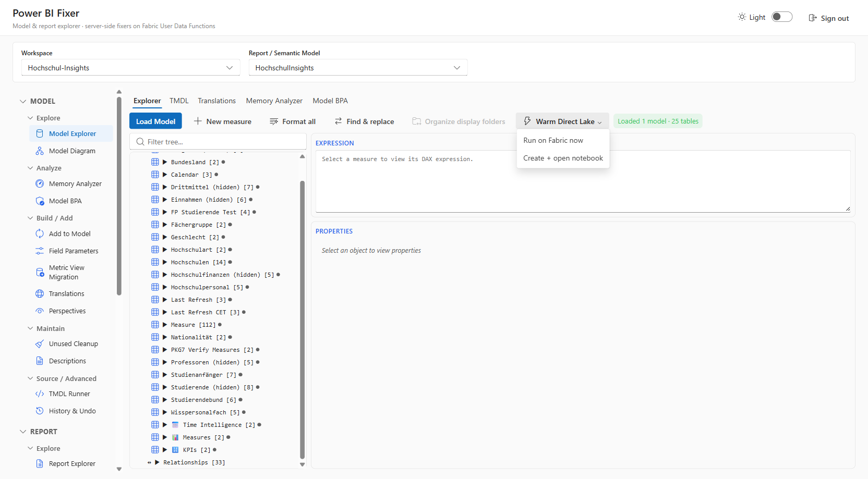The width and height of the screenshot is (868, 479).
Task: Click the sun icon next to Light
Action: (742, 17)
